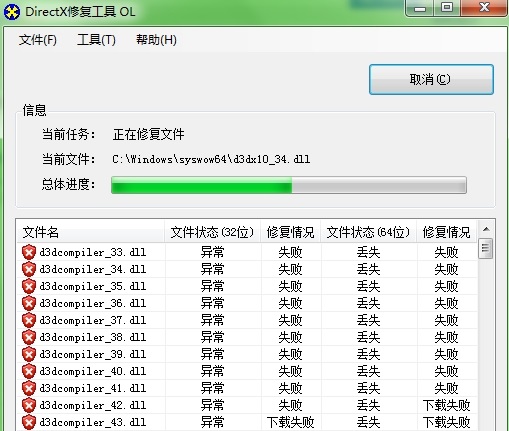Sort by 文件状态(32位) column header
This screenshot has height=431, width=509.
point(213,232)
